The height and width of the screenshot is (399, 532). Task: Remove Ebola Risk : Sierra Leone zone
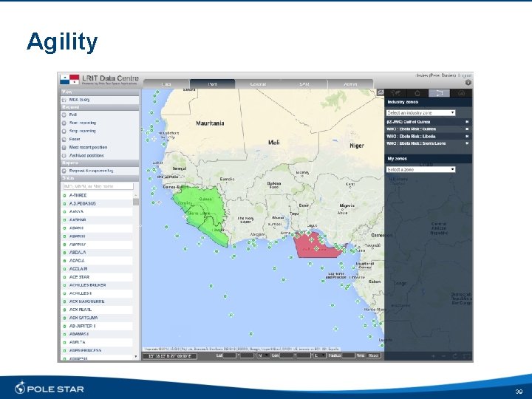tap(467, 143)
